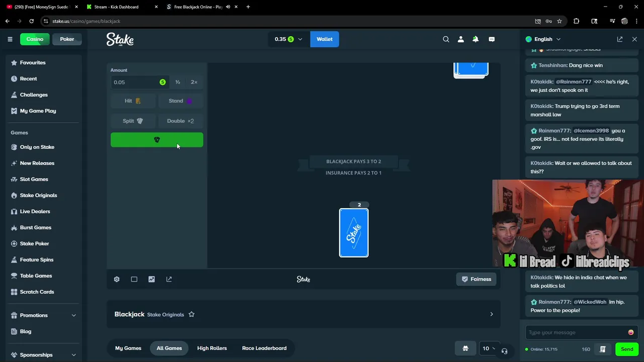
Task: Open Chrome profile avatar
Action: [624, 21]
